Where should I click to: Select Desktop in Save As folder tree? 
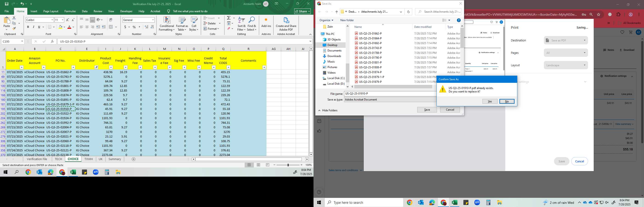pyautogui.click(x=332, y=45)
